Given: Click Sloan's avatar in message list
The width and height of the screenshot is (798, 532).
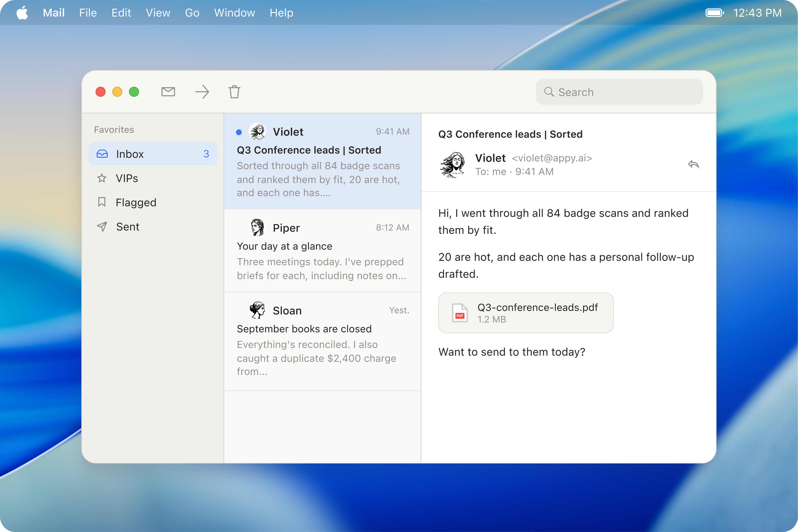Looking at the screenshot, I should click(257, 310).
